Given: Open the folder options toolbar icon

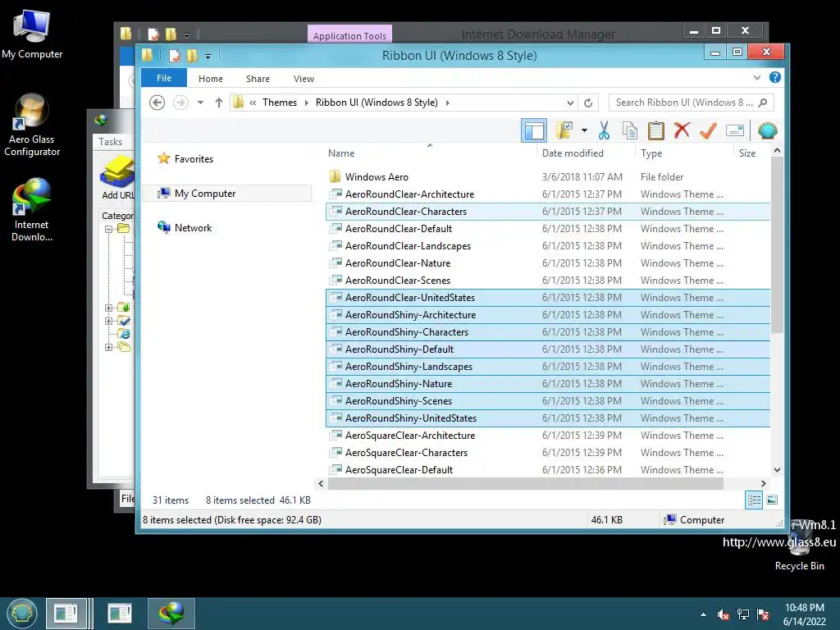Looking at the screenshot, I should [x=564, y=130].
